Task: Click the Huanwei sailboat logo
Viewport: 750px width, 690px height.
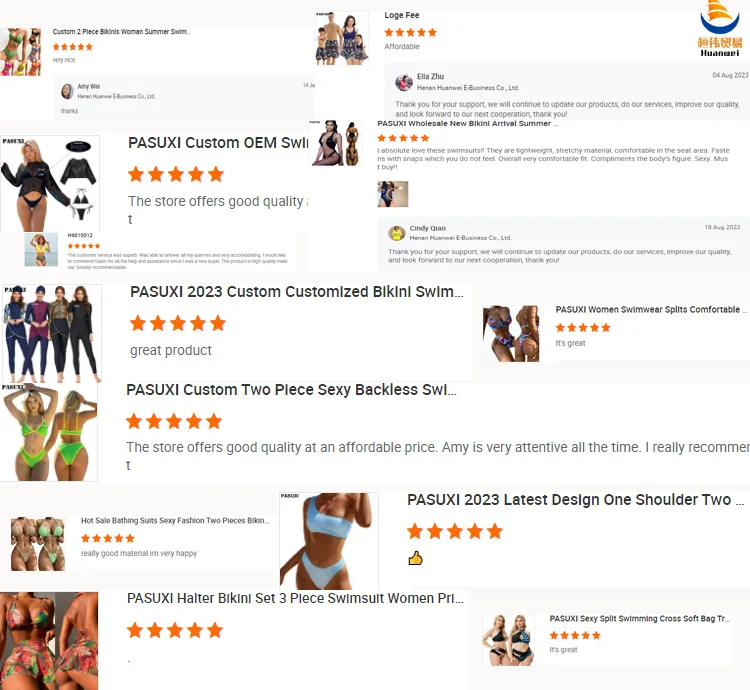Action: click(719, 28)
